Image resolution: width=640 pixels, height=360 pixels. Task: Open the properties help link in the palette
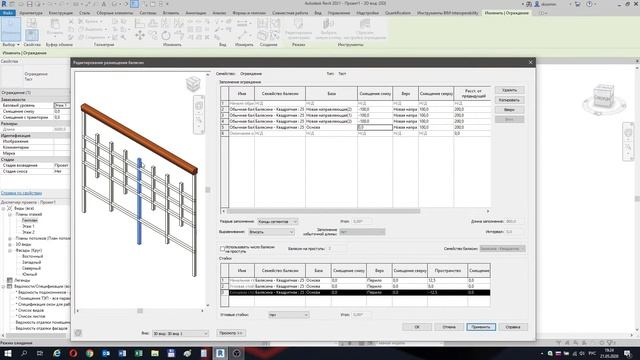tap(21, 193)
